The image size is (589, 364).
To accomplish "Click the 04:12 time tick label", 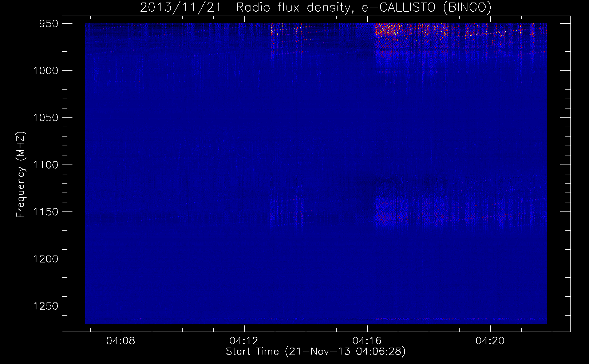I will click(x=244, y=341).
